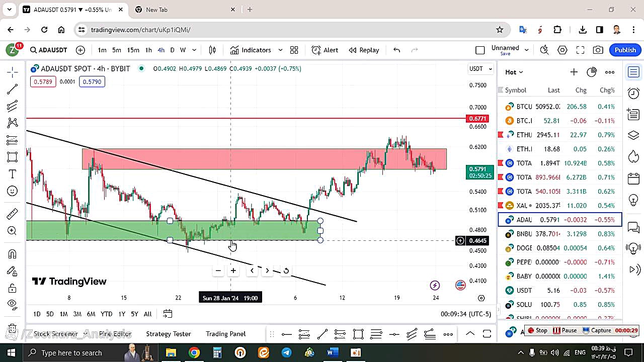The width and height of the screenshot is (644, 362).
Task: Publish the chart idea
Action: coord(625,50)
